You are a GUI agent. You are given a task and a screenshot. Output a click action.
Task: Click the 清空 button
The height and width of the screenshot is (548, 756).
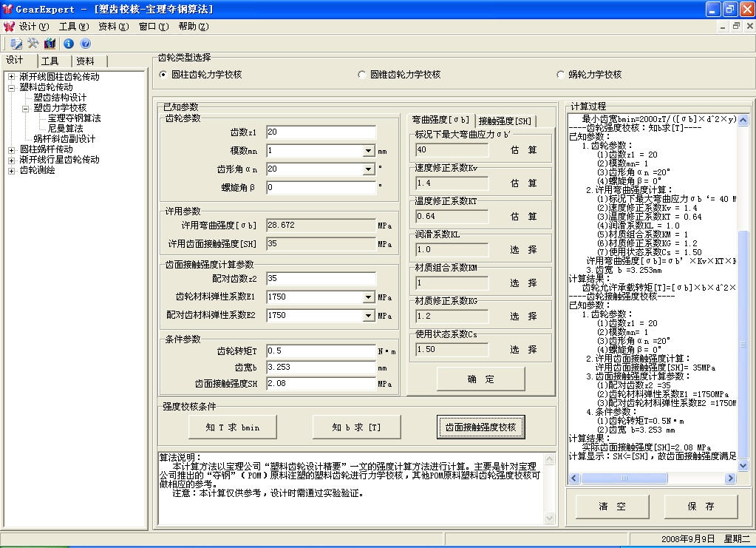tap(613, 507)
